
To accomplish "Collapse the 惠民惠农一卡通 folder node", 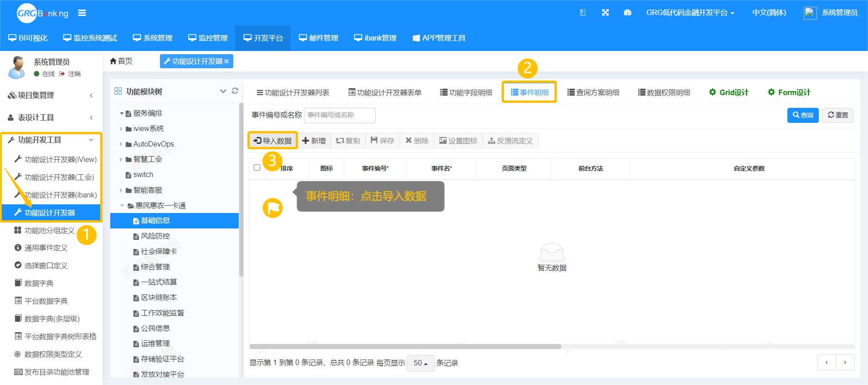I will (122, 206).
